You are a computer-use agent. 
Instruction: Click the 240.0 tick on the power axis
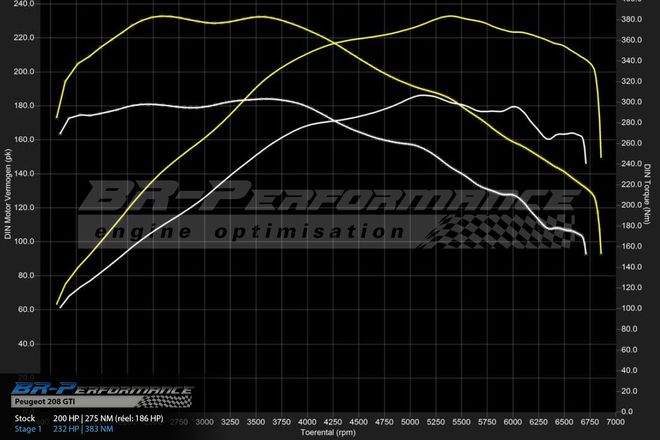pyautogui.click(x=25, y=4)
